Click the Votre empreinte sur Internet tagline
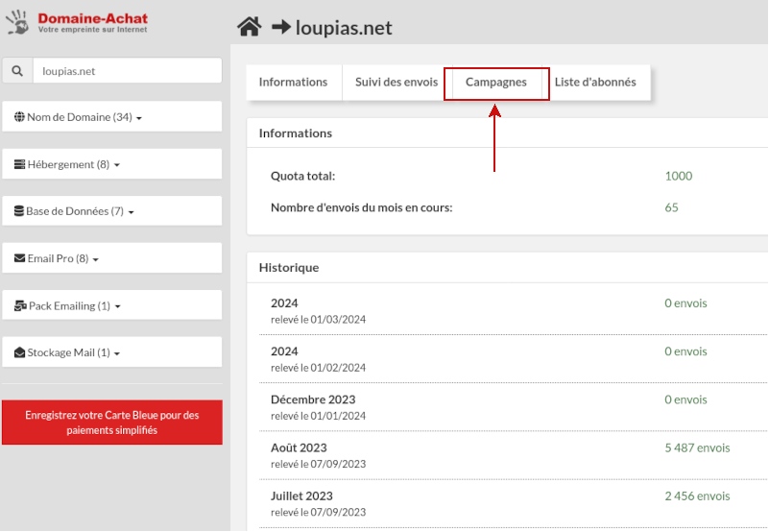 [x=93, y=30]
